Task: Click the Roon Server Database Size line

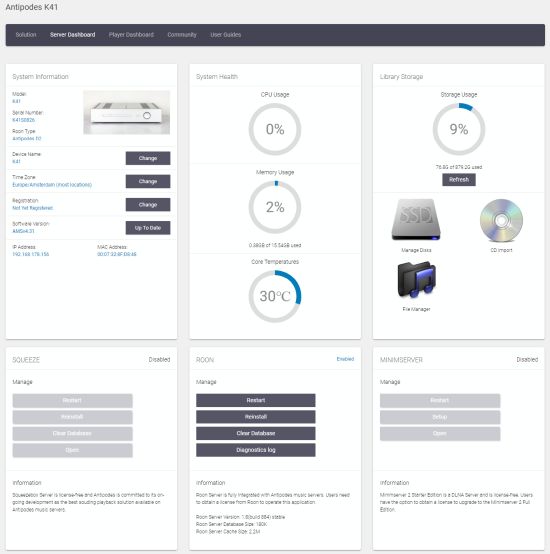Action: pos(232,524)
